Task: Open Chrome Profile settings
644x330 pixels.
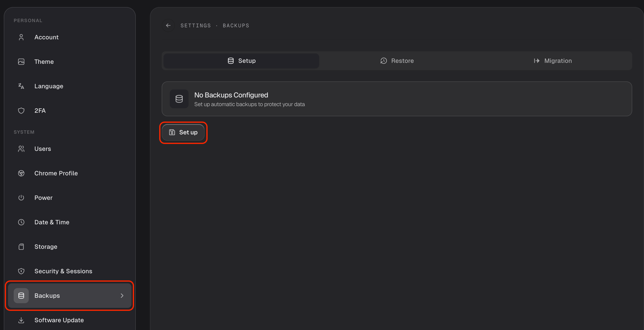Action: 70,173
